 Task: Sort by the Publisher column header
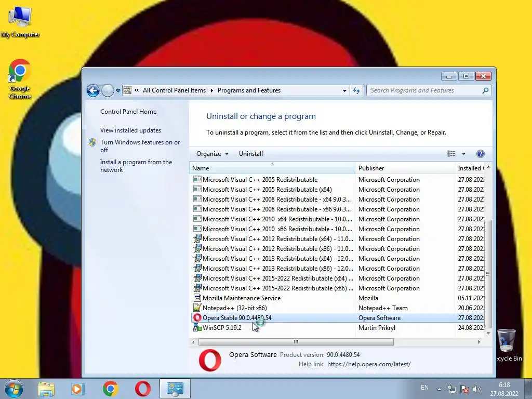pos(405,168)
